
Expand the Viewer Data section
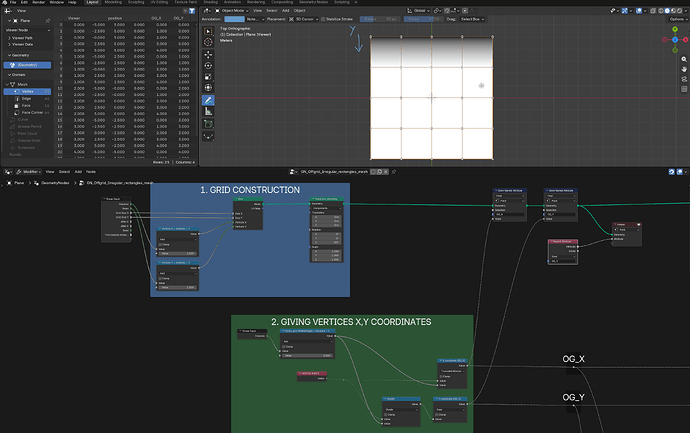[x=20, y=44]
